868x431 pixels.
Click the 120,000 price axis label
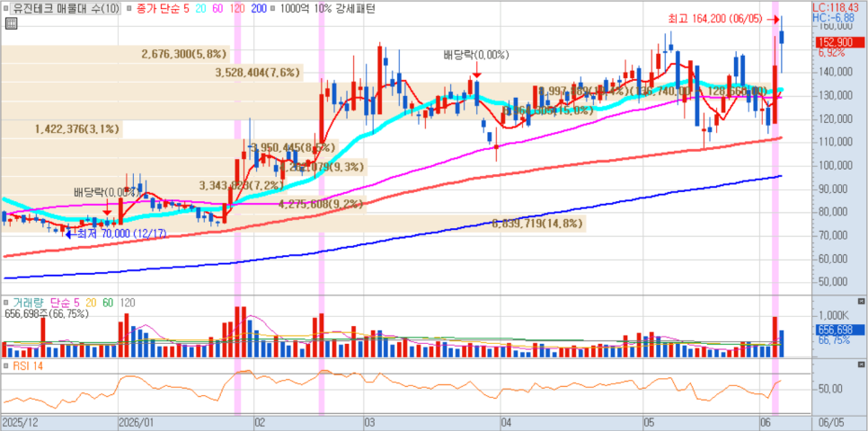point(836,119)
